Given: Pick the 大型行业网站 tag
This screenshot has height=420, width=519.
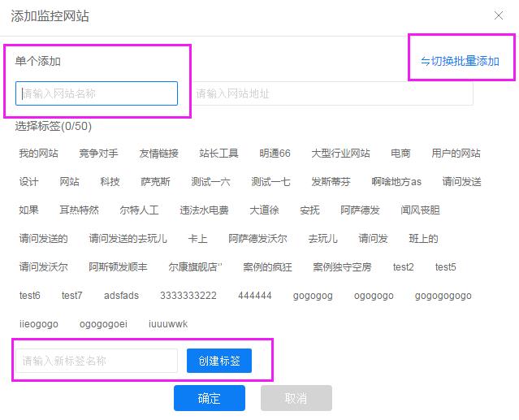Looking at the screenshot, I should click(x=340, y=154).
